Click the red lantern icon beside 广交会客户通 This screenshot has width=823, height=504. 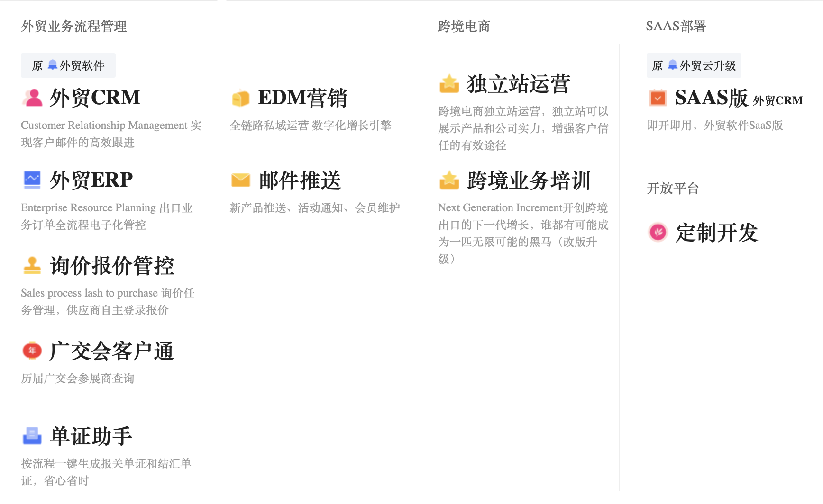click(32, 351)
